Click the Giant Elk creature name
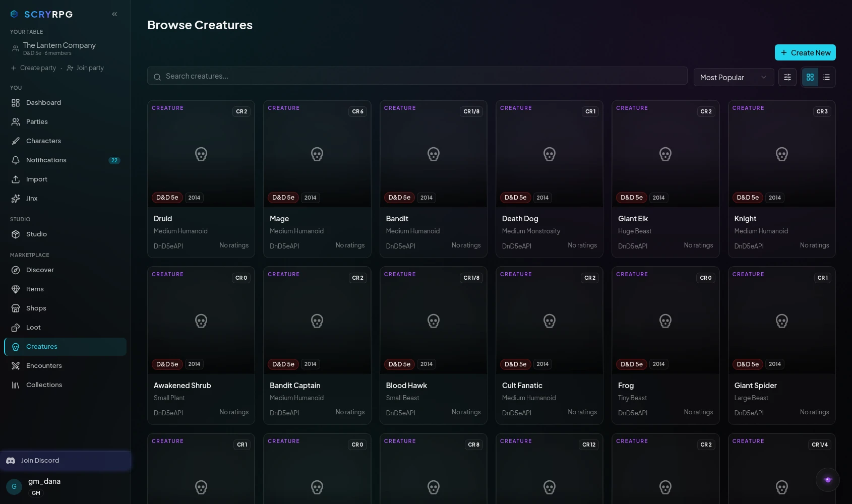Screen dimensions: 852x504 633,219
